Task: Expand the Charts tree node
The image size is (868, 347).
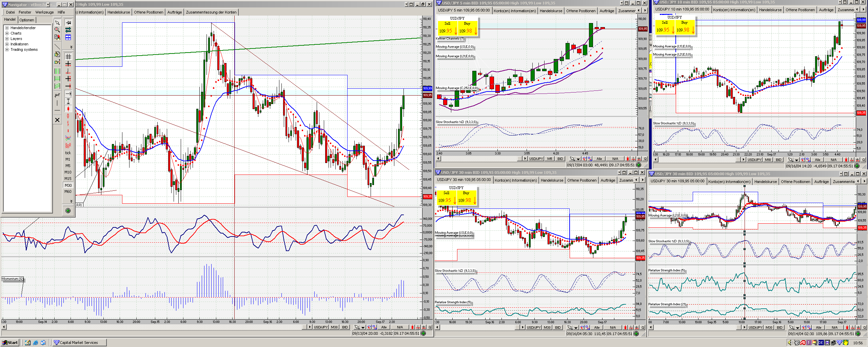Action: (7, 33)
